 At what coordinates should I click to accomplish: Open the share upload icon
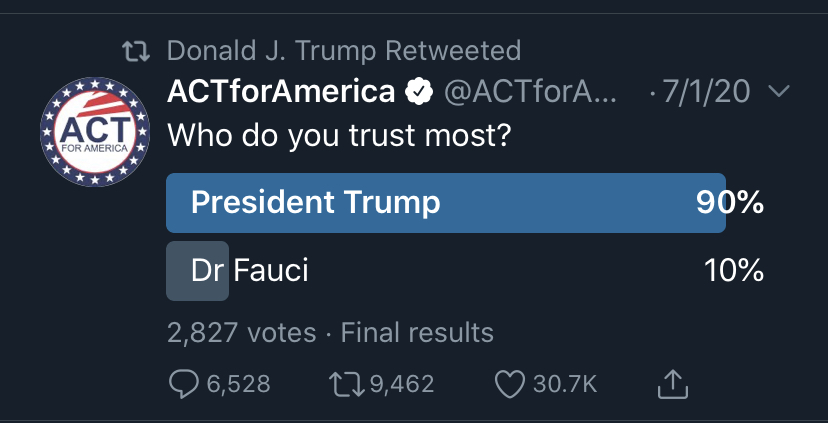(x=673, y=383)
